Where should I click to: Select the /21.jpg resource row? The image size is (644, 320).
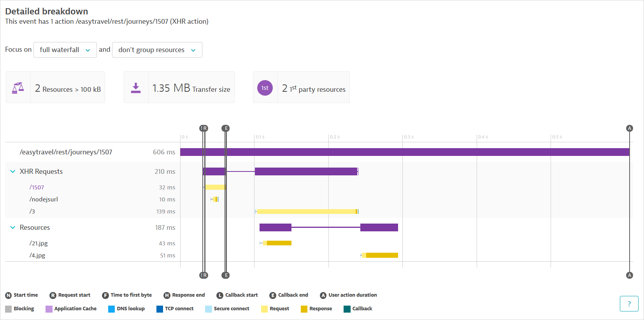pyautogui.click(x=319, y=243)
